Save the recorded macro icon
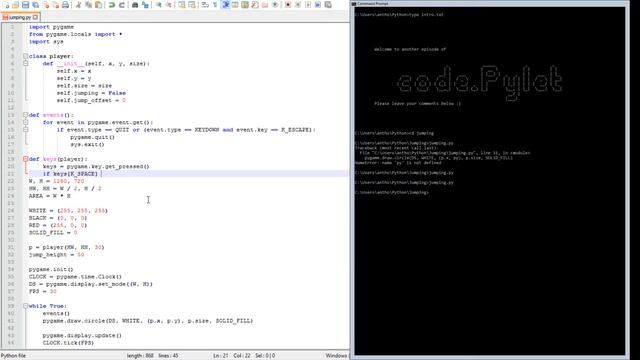Viewport: 640px width, 360px height. pyautogui.click(x=328, y=5)
